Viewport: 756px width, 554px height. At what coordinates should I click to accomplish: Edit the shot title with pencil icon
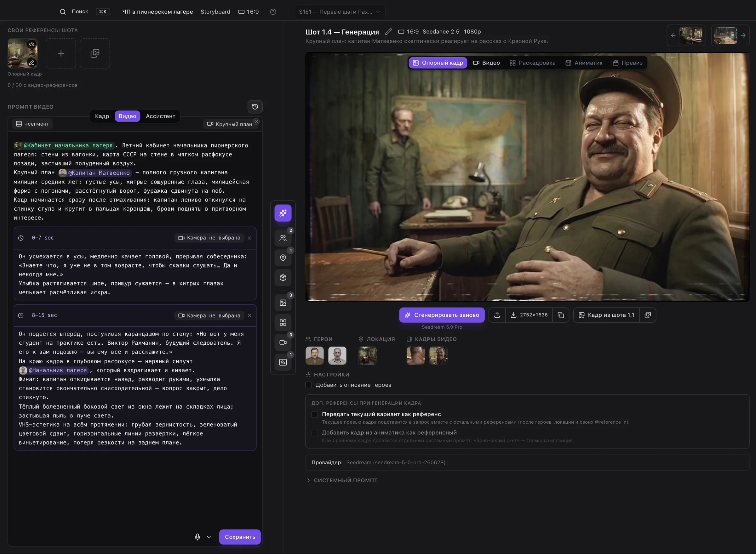pyautogui.click(x=388, y=31)
